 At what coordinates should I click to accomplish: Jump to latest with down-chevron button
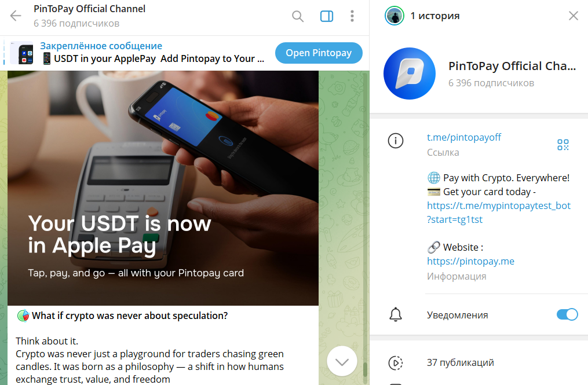(342, 361)
